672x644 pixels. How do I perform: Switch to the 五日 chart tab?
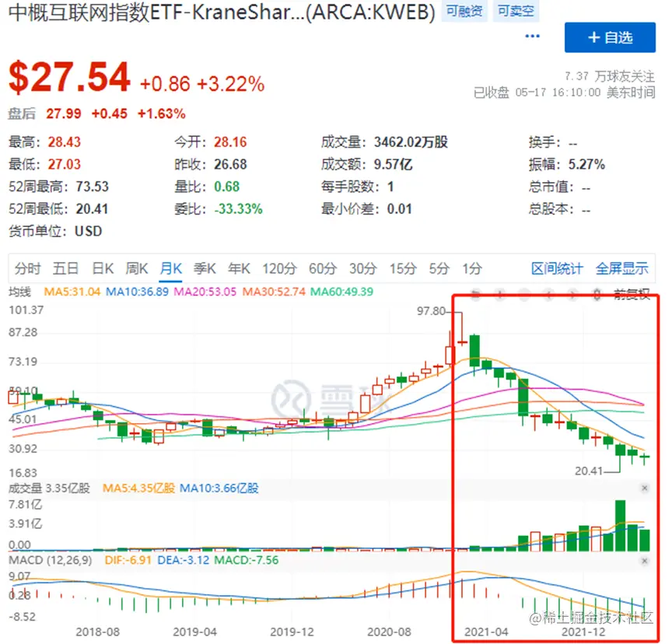click(65, 268)
